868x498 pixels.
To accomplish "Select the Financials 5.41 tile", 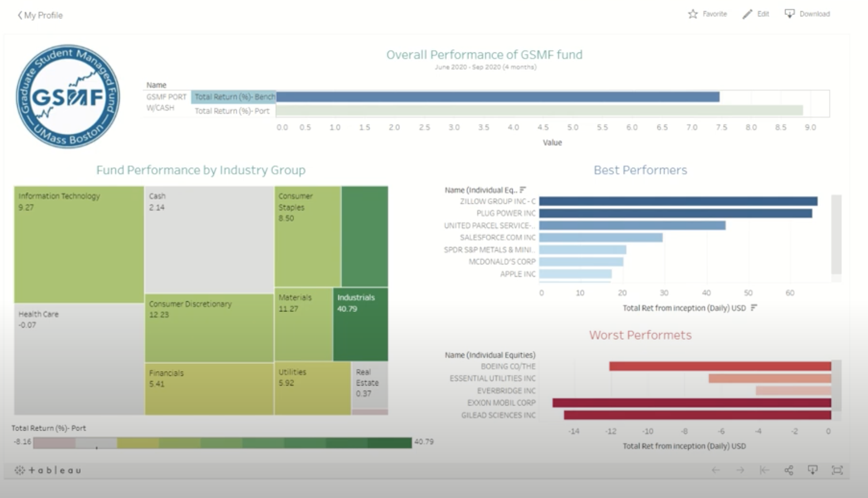I will point(209,389).
